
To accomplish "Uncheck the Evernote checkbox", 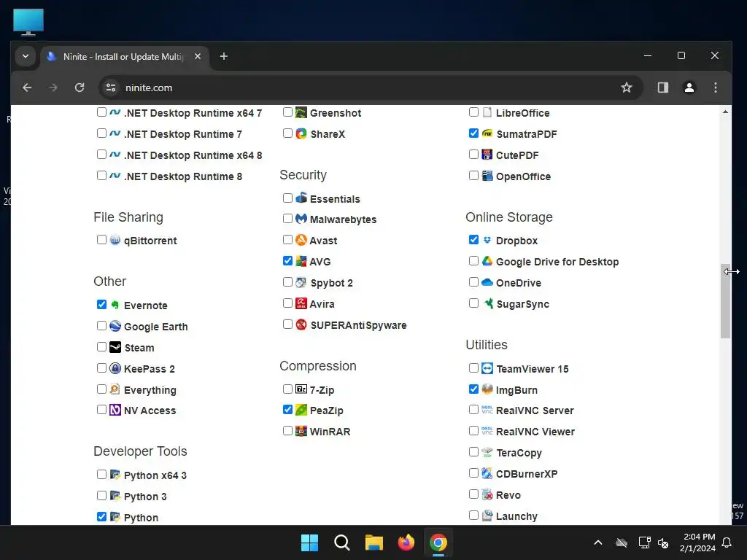I will pyautogui.click(x=101, y=304).
